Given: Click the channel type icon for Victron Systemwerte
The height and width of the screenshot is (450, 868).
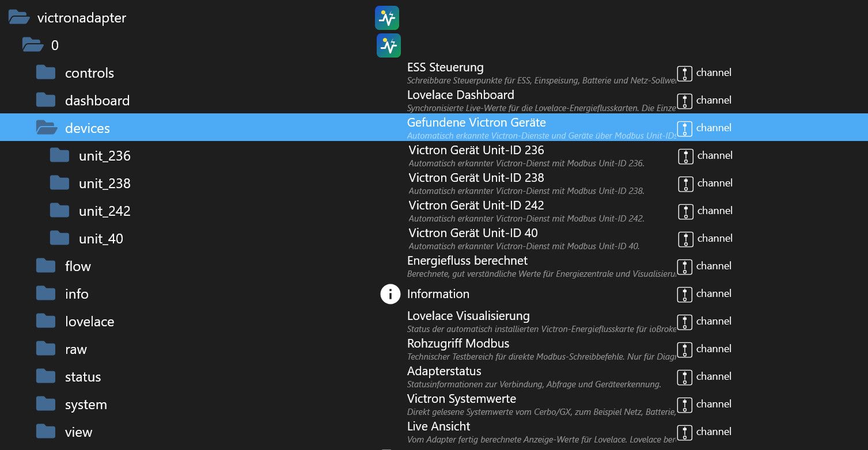Looking at the screenshot, I should click(x=684, y=405).
